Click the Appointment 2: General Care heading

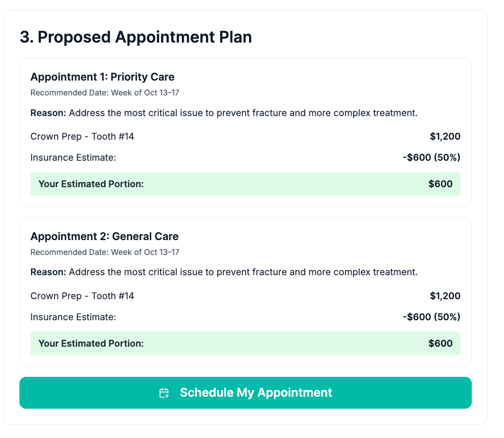click(x=105, y=236)
